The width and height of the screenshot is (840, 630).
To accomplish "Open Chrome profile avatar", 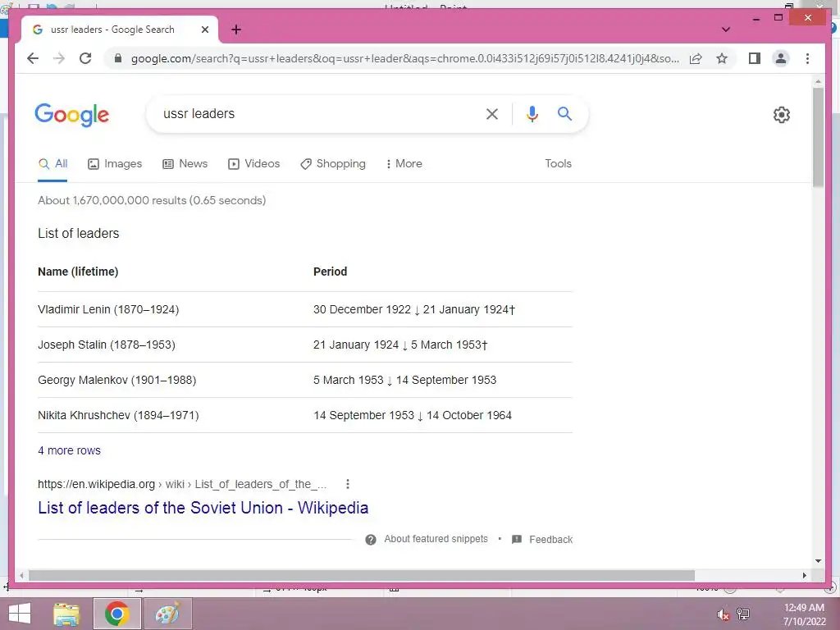I will (x=781, y=58).
